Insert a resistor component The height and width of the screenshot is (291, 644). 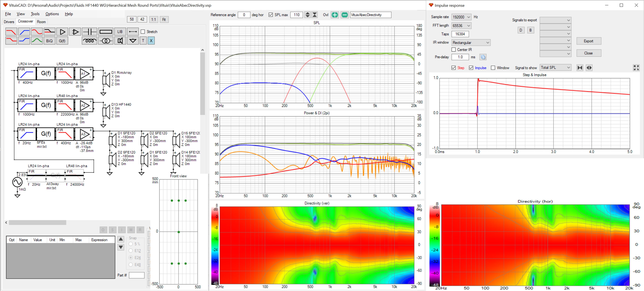[x=106, y=32]
